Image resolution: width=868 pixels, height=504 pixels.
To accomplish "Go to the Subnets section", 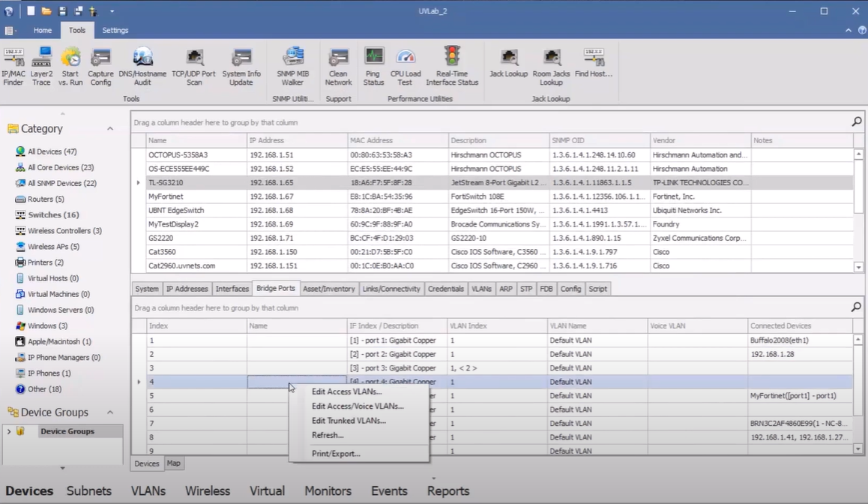I will click(89, 490).
